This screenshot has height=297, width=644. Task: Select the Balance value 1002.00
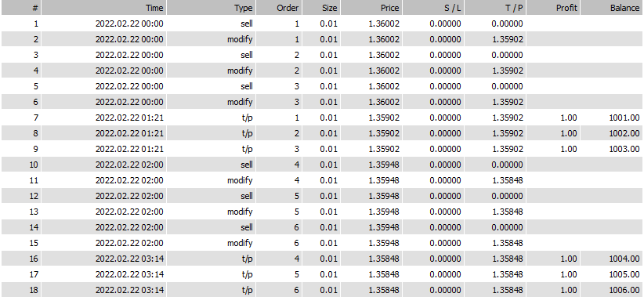[624, 133]
